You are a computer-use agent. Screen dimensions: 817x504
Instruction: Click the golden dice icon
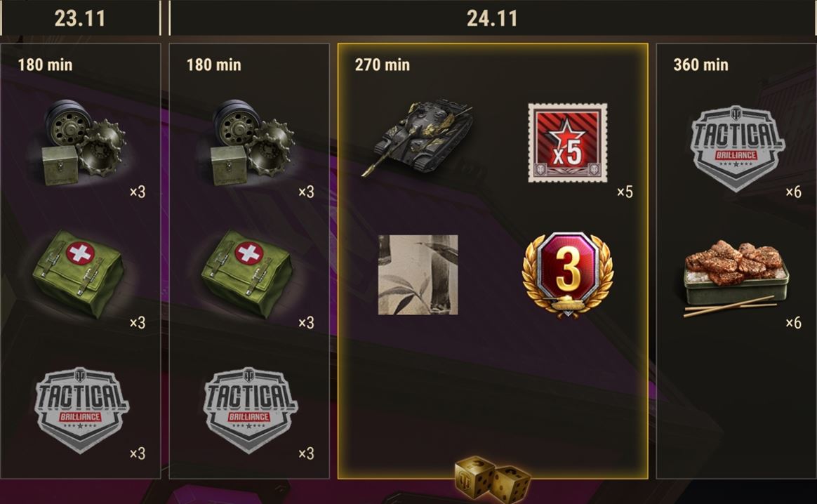click(492, 479)
